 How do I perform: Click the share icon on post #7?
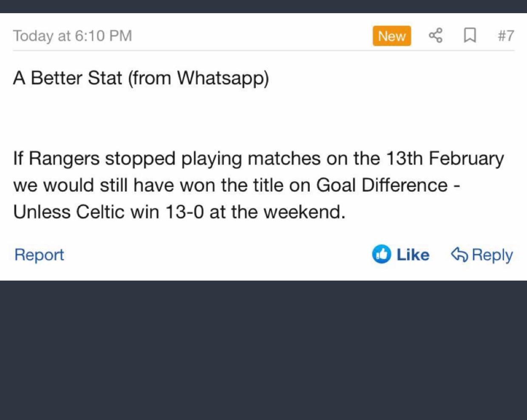(x=435, y=35)
